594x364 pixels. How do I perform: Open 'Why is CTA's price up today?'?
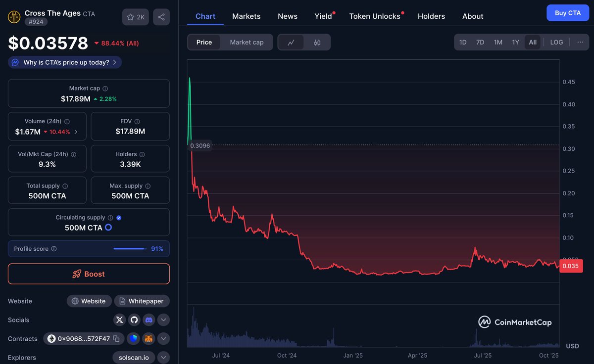click(x=65, y=62)
